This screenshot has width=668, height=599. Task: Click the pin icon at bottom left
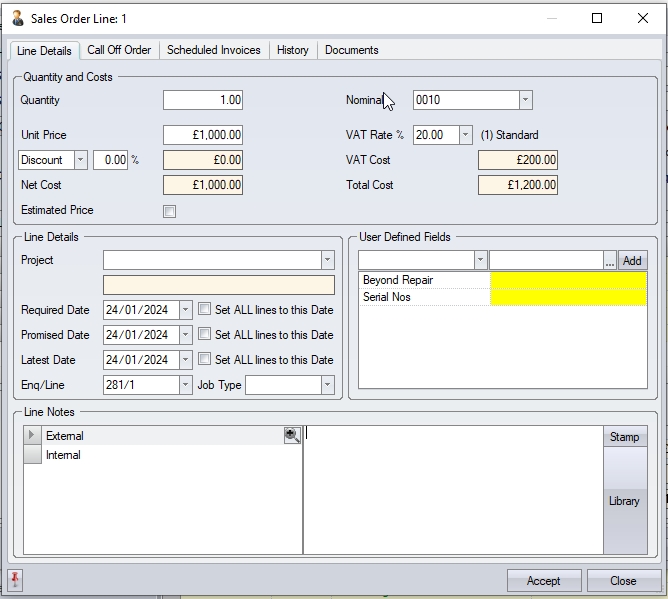click(x=15, y=580)
